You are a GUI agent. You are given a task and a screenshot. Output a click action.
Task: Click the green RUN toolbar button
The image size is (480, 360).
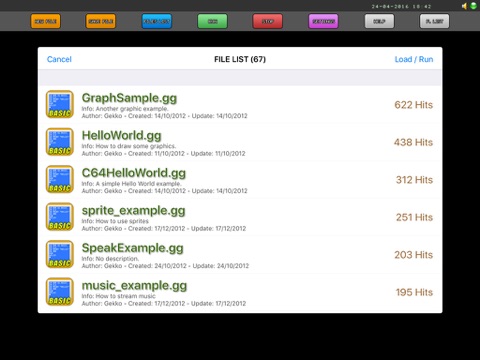tap(213, 21)
